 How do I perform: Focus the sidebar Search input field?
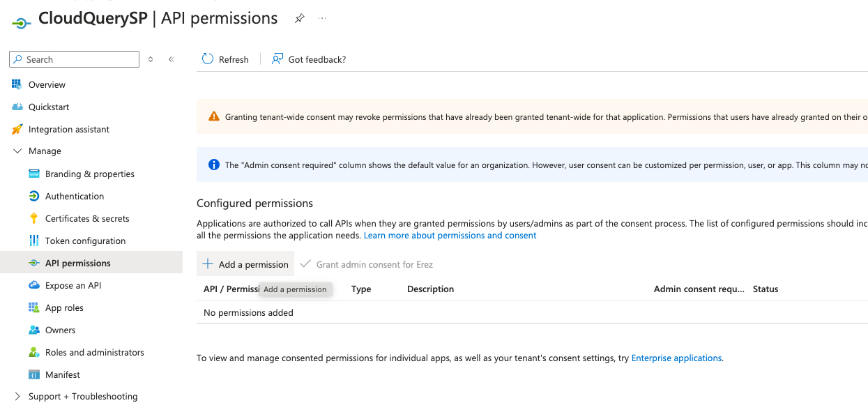(75, 59)
